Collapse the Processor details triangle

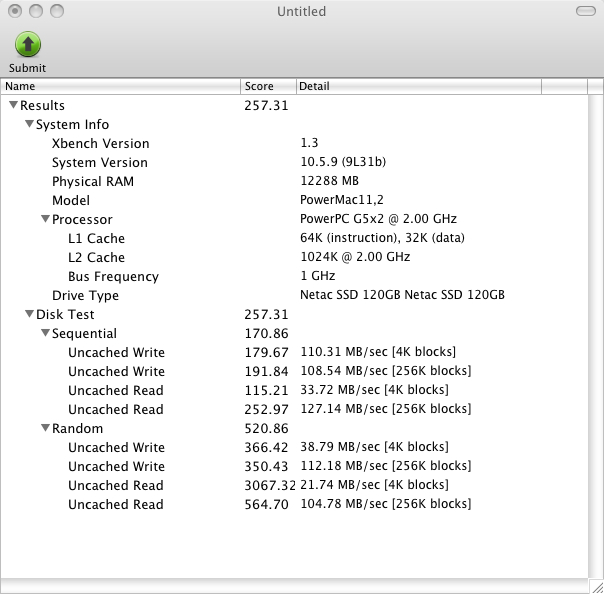click(45, 219)
